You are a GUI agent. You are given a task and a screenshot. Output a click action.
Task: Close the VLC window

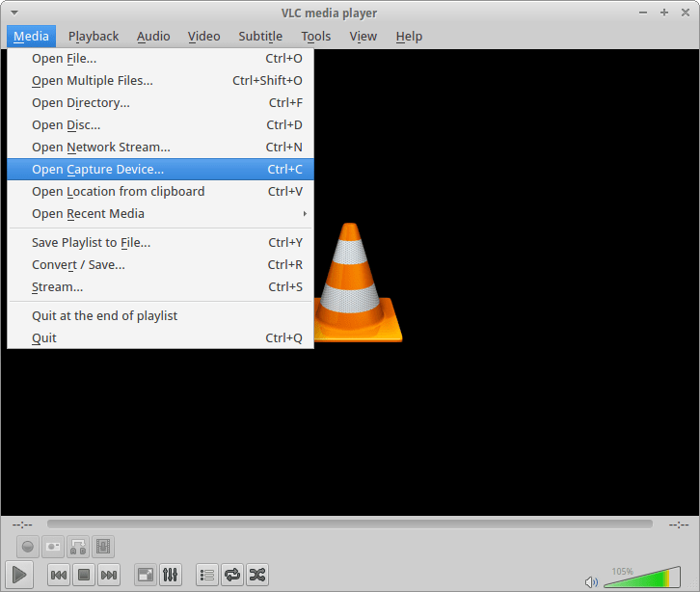(686, 13)
